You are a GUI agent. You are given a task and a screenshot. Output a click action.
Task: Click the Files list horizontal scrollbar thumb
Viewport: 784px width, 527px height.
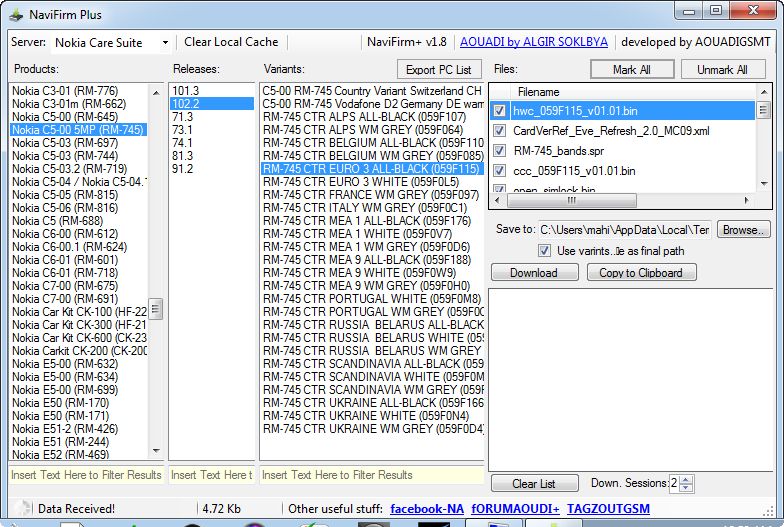[x=572, y=200]
